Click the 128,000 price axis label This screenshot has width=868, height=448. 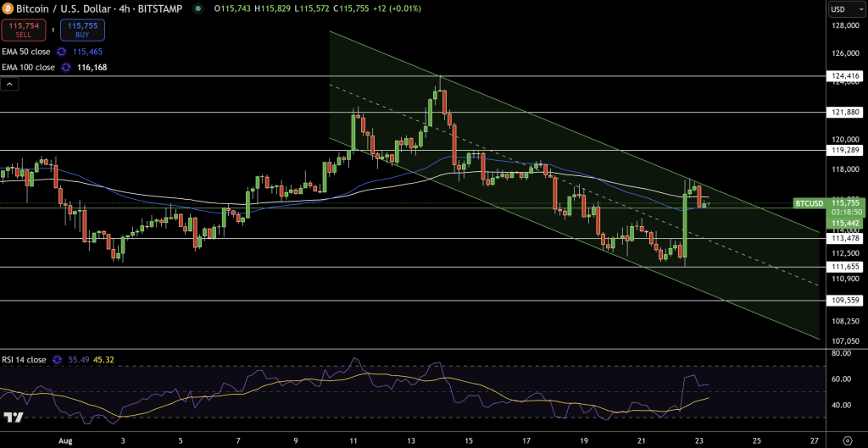coord(843,26)
